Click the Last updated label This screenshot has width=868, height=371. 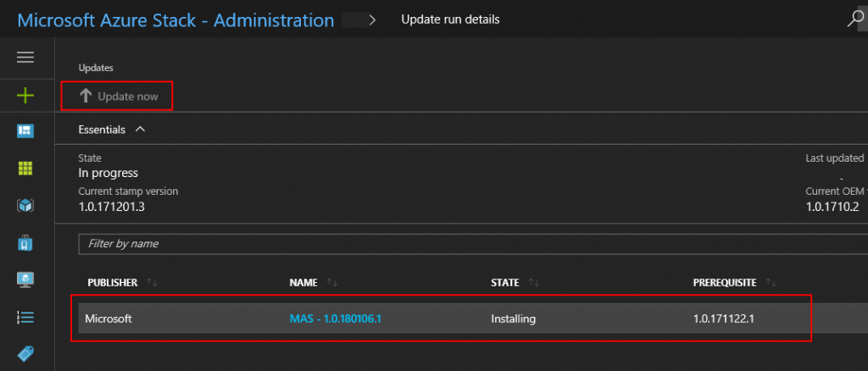click(x=834, y=158)
